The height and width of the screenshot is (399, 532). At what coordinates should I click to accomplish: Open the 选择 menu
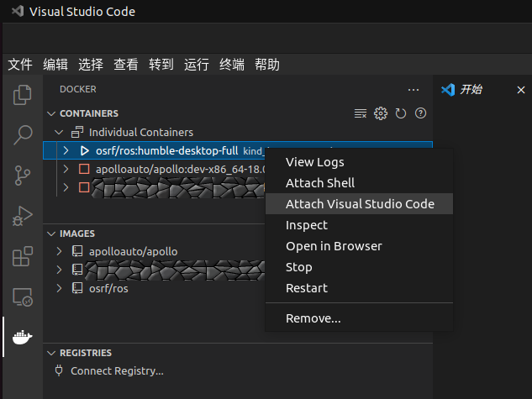pyautogui.click(x=91, y=65)
